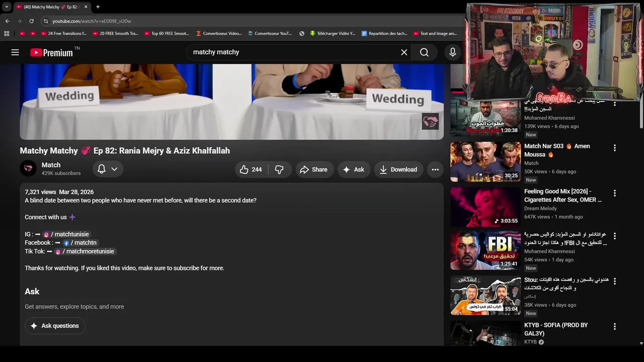Open bookmark Top 60 FREE Smoot...
Screen dimensions: 644x362
167,34
